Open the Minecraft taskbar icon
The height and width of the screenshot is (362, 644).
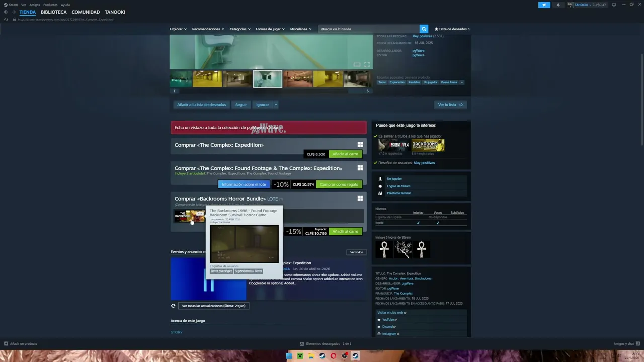tap(300, 356)
